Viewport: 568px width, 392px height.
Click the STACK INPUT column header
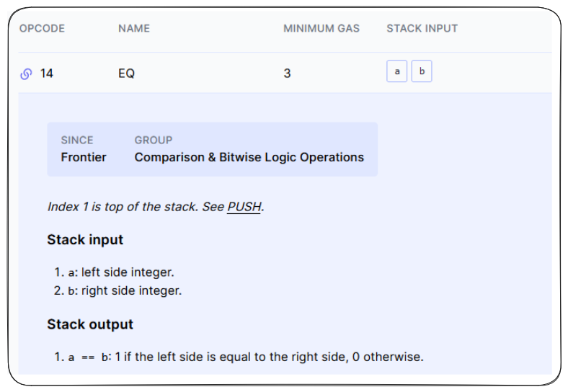pyautogui.click(x=422, y=29)
